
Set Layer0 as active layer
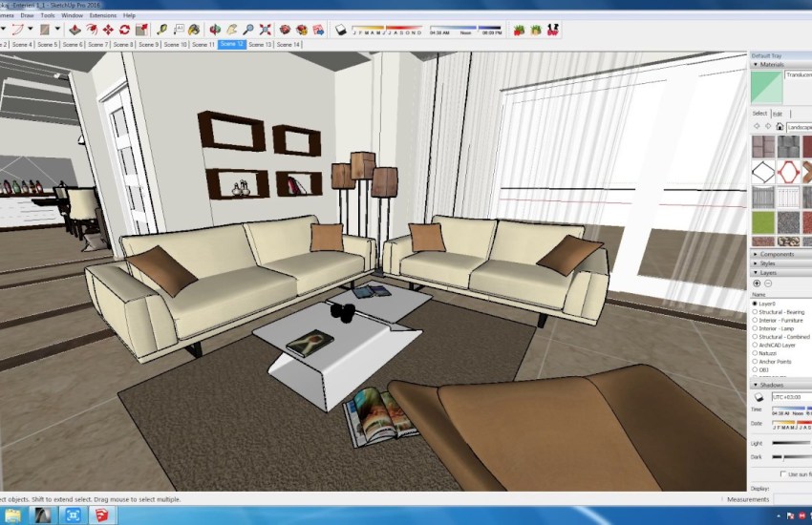pyautogui.click(x=755, y=304)
